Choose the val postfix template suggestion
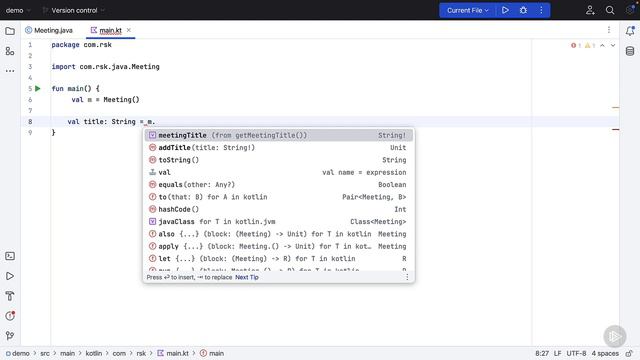640x360 pixels. 278,172
